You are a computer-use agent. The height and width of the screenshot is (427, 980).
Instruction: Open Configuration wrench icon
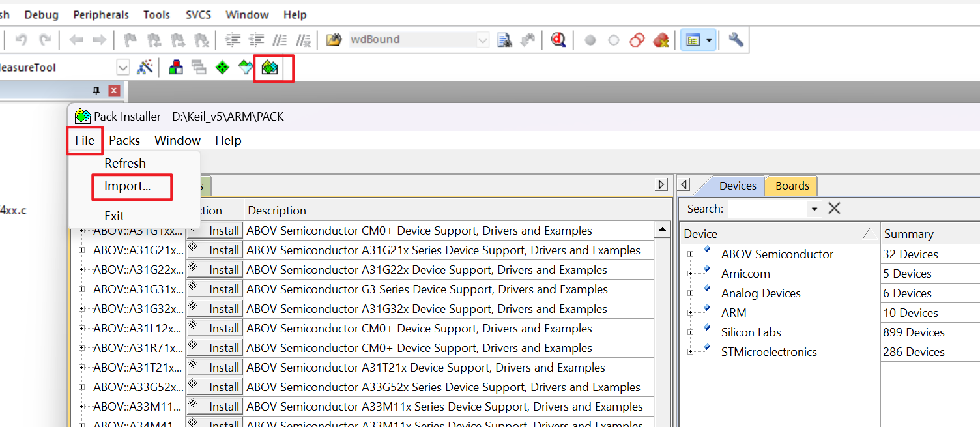pyautogui.click(x=736, y=40)
